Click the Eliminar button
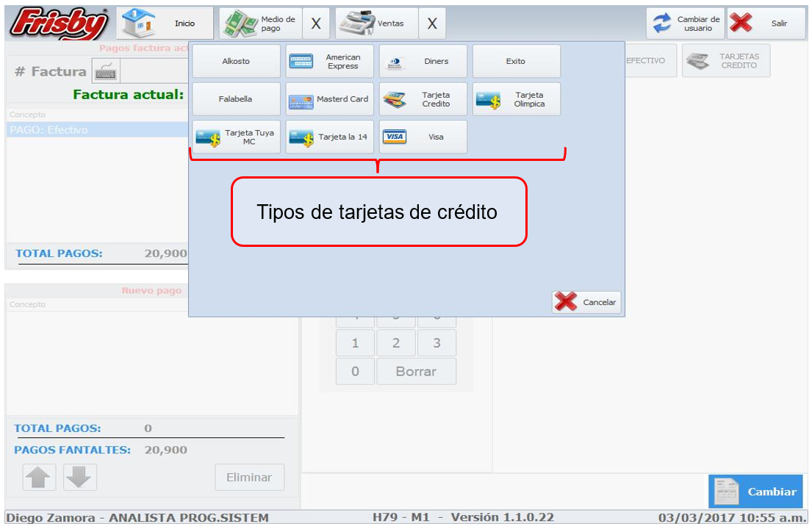Image resolution: width=812 pixels, height=529 pixels. click(250, 478)
